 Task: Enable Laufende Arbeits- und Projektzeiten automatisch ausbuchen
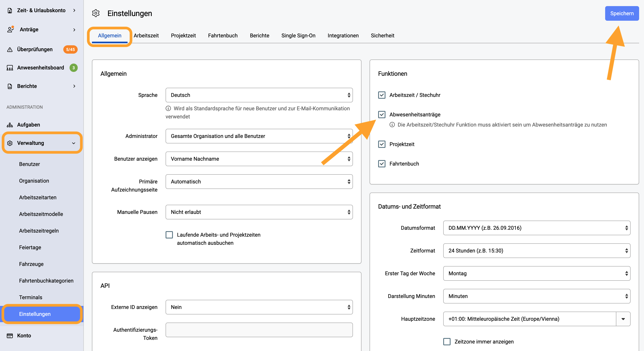pos(169,235)
